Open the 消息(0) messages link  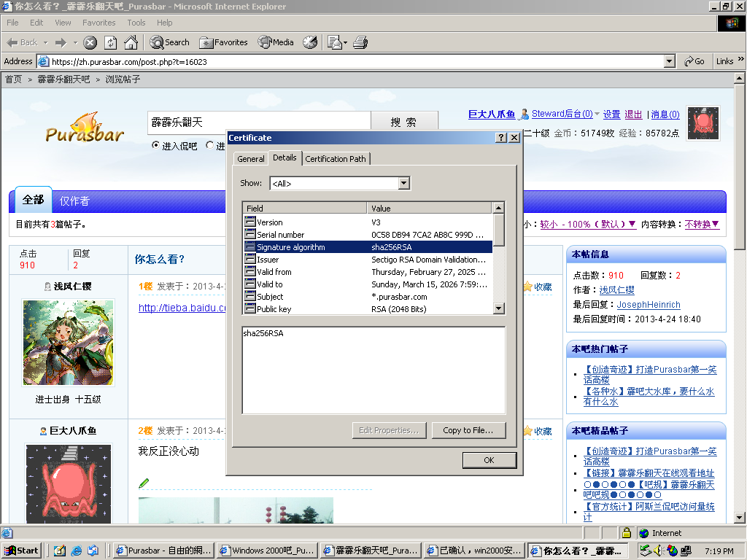665,114
